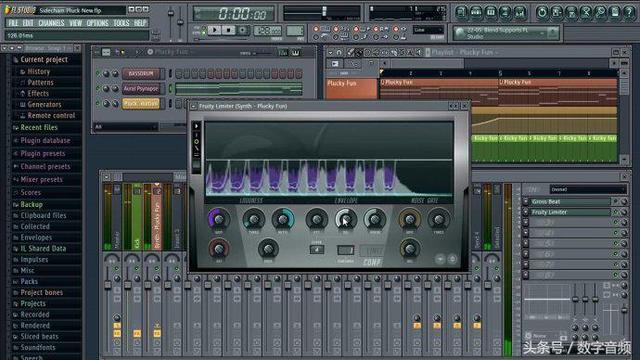
Task: Select the paint brush tool in Playlist
Action: 358,52
